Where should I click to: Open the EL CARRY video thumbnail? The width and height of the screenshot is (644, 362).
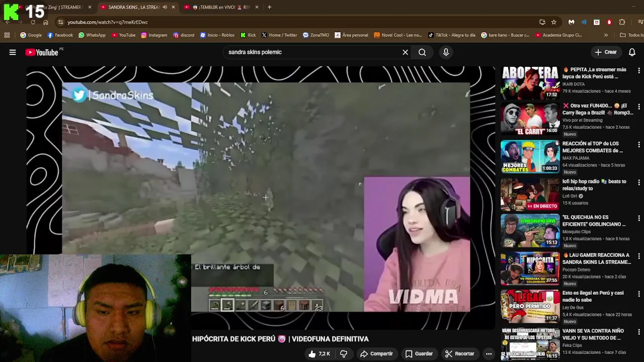[530, 119]
